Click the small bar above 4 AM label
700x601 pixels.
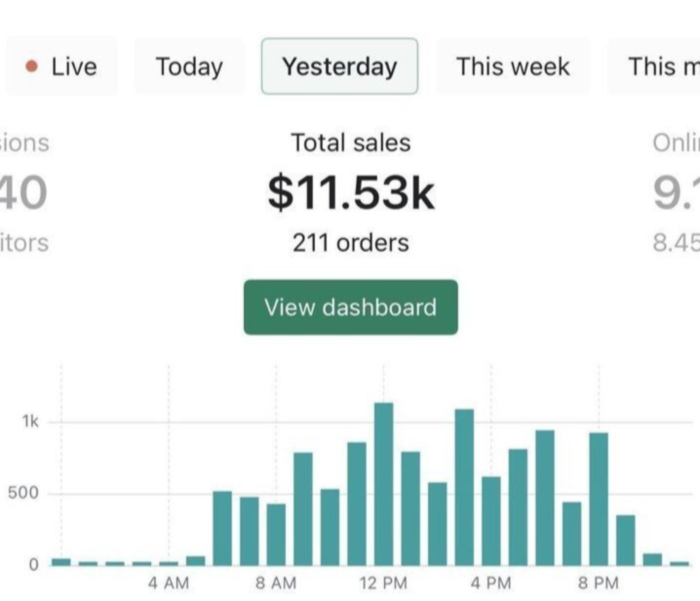[x=169, y=562]
